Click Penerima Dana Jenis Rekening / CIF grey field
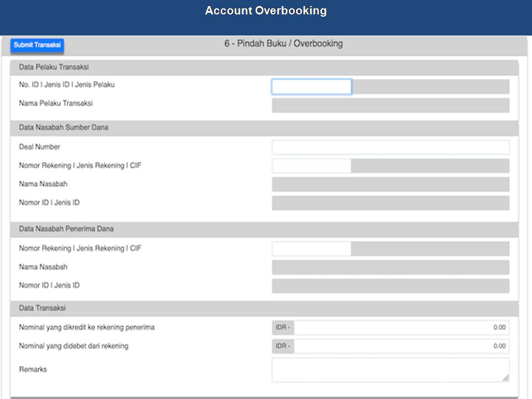 (430, 249)
